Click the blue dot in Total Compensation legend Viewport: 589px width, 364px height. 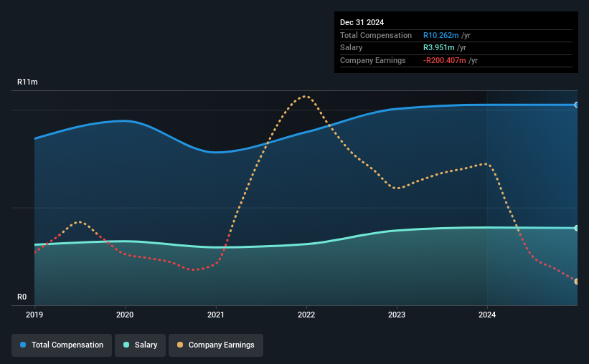click(x=23, y=345)
